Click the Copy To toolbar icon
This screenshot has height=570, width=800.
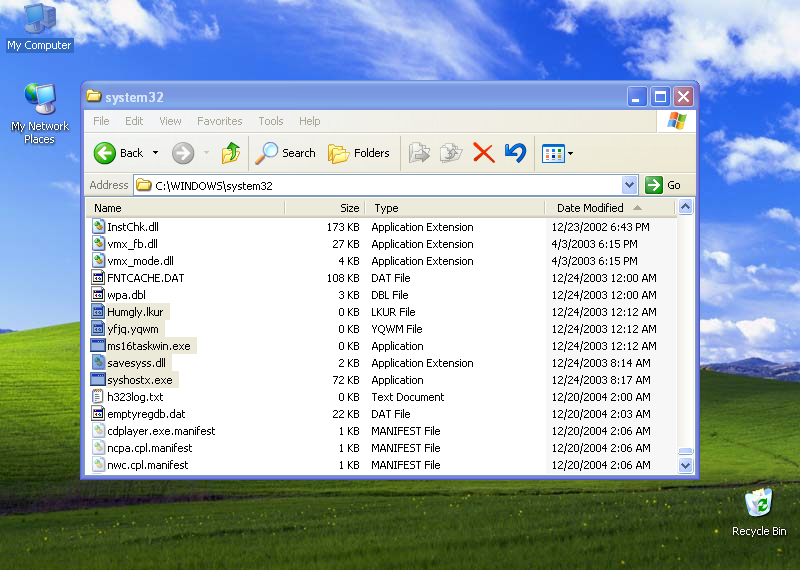(x=451, y=153)
